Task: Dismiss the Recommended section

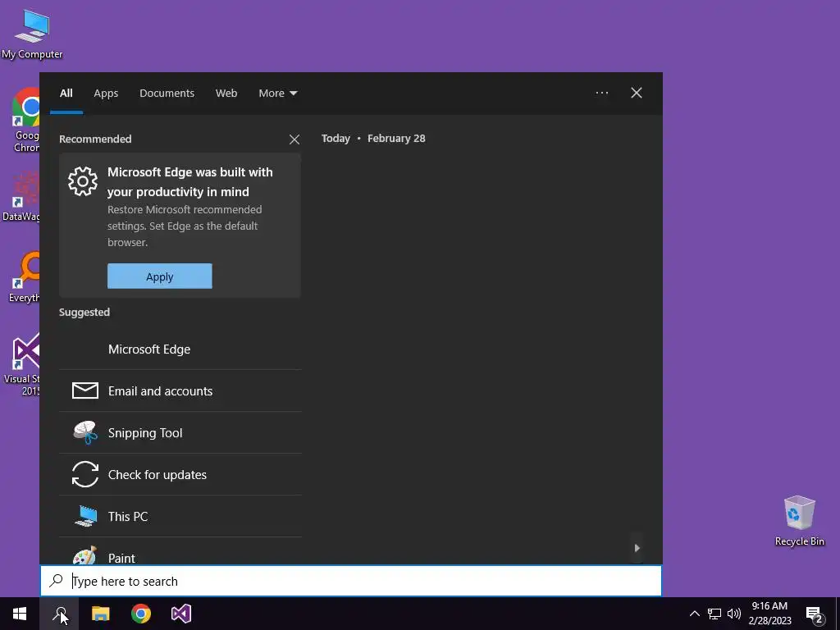Action: pyautogui.click(x=294, y=139)
